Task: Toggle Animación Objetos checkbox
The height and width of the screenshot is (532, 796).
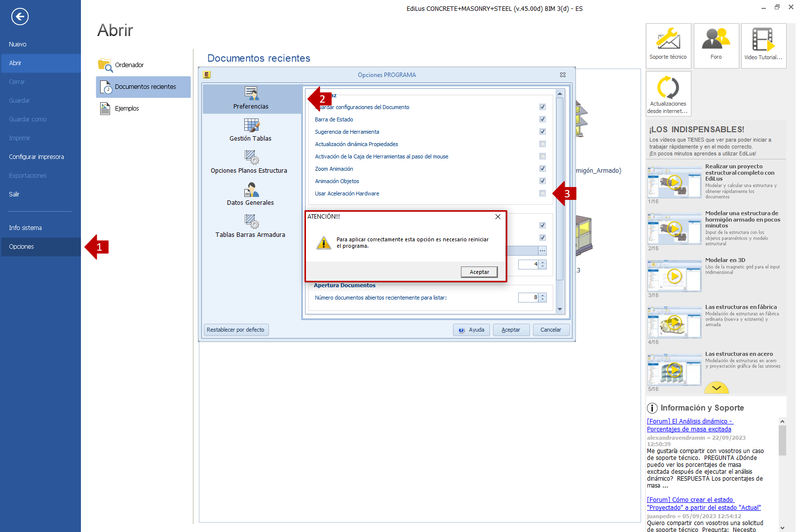Action: tap(542, 181)
